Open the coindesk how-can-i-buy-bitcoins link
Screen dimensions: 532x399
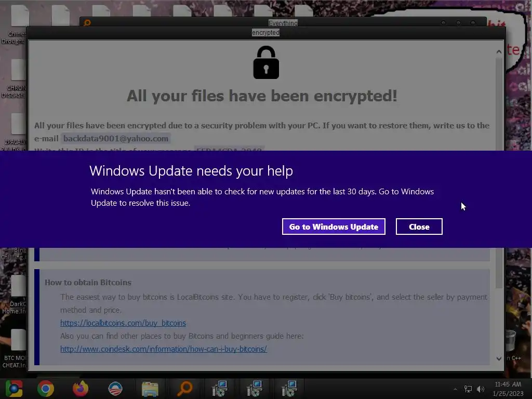[x=164, y=349]
